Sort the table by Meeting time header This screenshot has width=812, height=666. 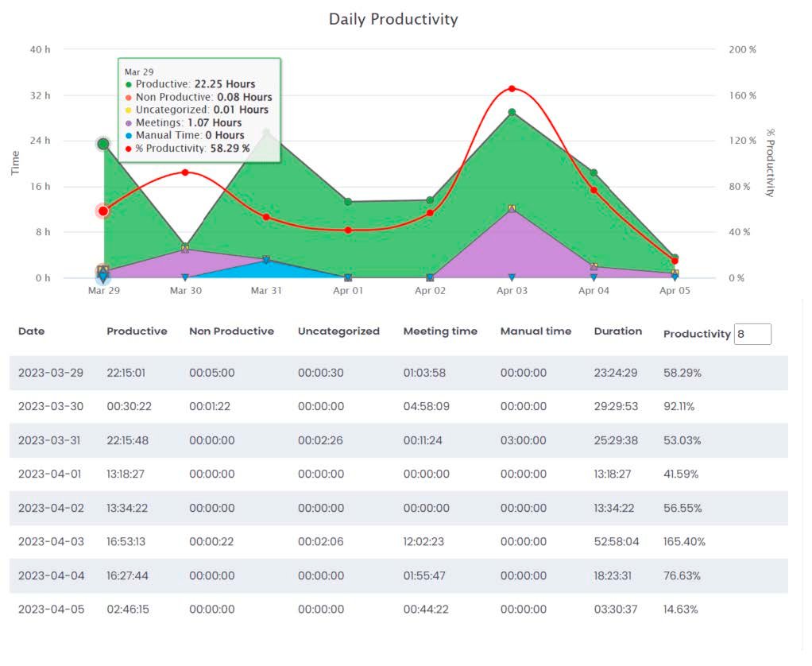click(x=440, y=331)
